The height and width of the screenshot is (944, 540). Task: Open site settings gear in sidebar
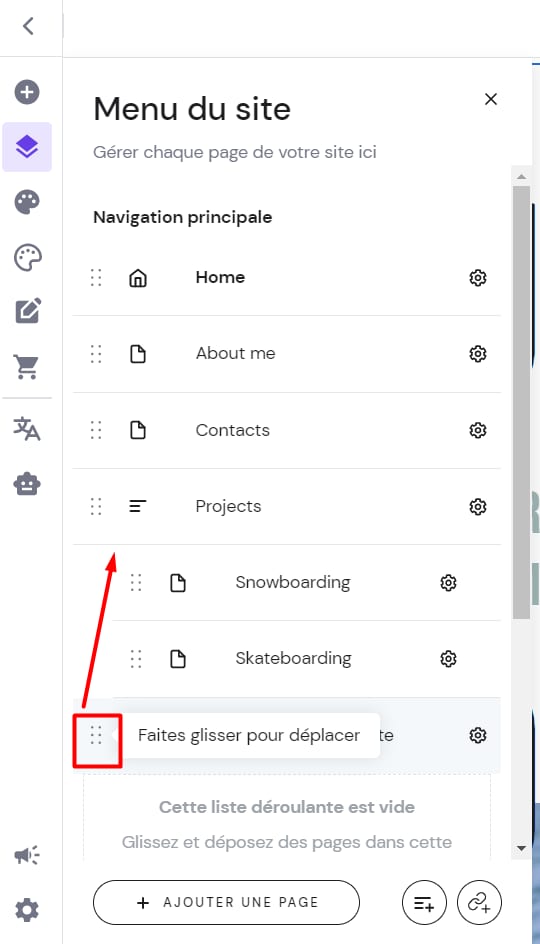27,910
